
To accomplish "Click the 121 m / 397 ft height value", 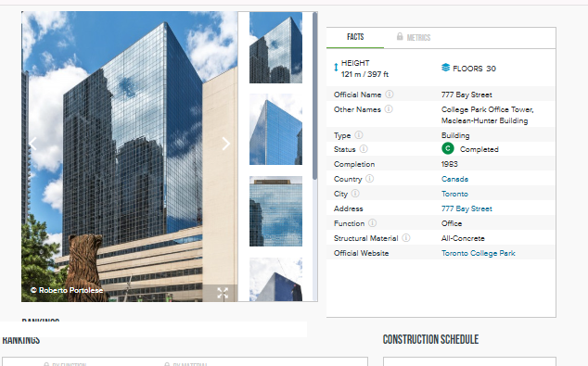I will point(364,74).
